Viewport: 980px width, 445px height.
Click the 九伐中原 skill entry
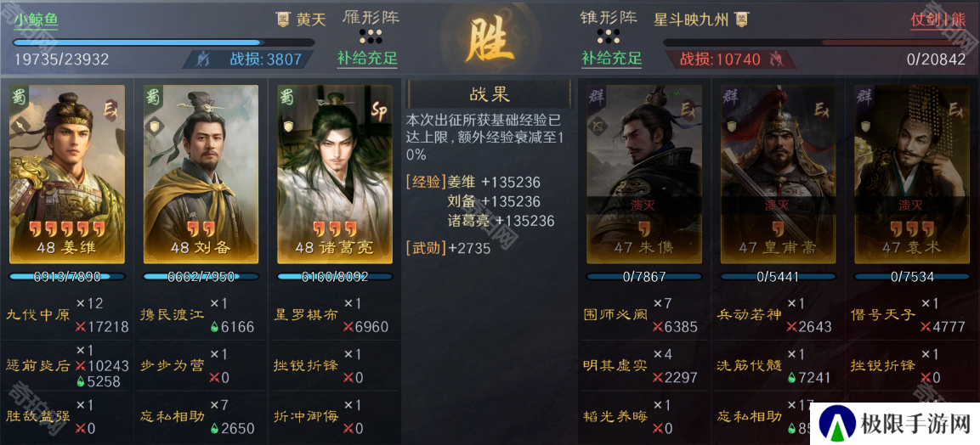point(38,314)
